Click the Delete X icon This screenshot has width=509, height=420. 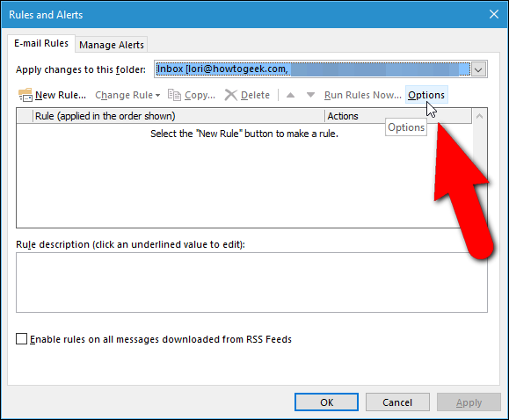click(x=231, y=95)
